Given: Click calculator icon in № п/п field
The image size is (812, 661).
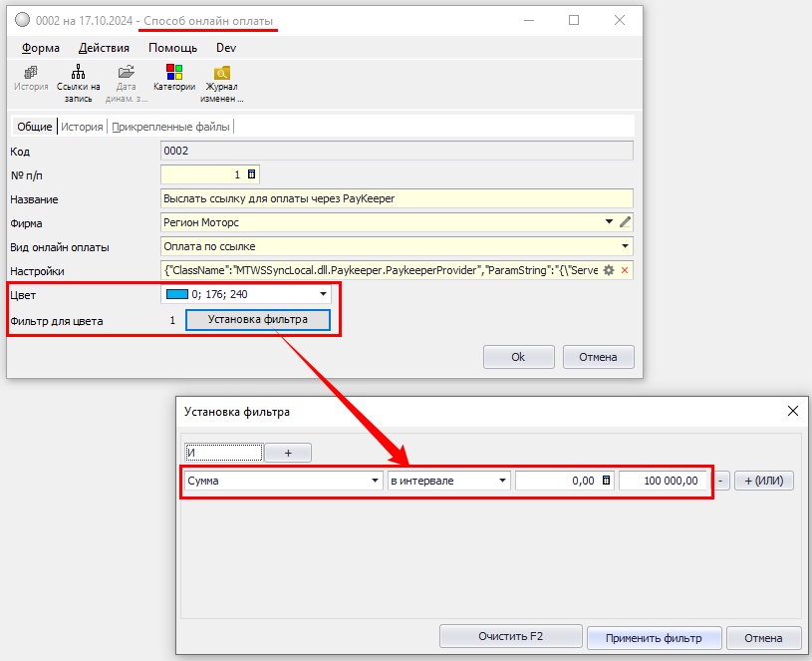Looking at the screenshot, I should (252, 174).
